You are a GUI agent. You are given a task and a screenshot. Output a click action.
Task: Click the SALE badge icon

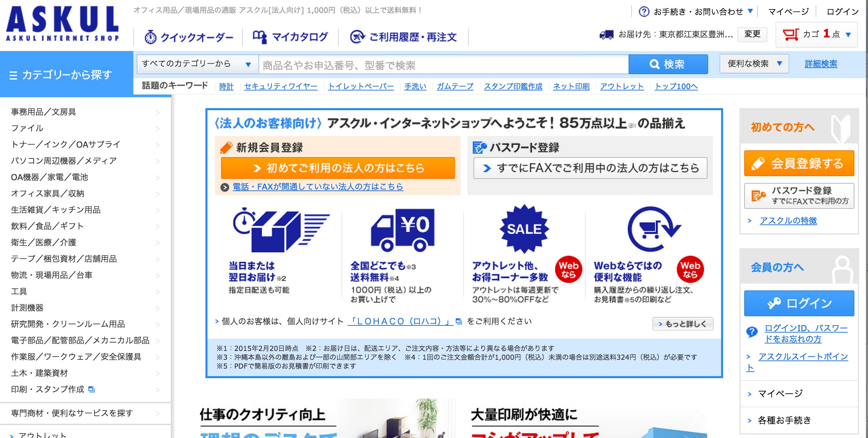coord(524,229)
